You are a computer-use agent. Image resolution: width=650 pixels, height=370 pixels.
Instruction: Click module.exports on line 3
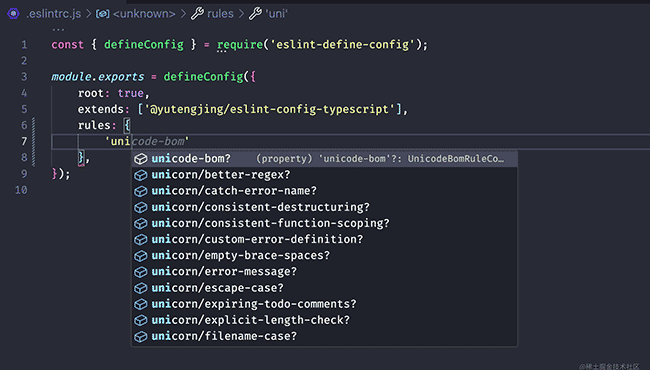[97, 77]
